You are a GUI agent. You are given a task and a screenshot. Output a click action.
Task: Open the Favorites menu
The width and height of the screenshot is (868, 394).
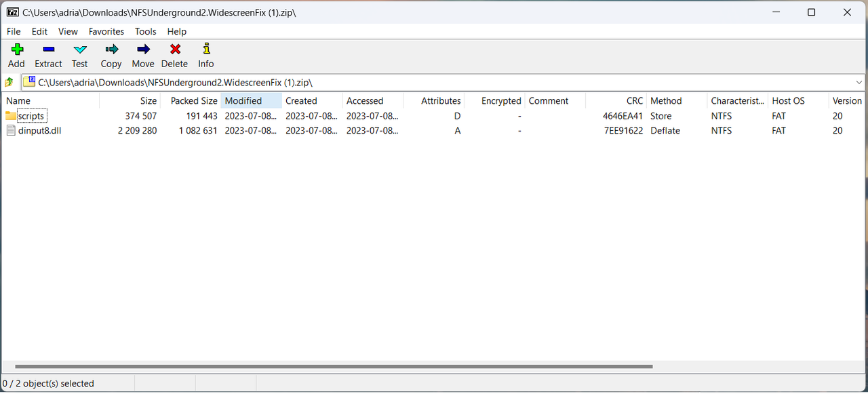pos(106,31)
